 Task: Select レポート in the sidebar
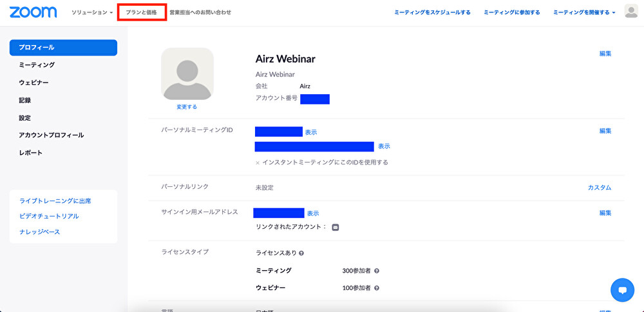click(x=31, y=153)
